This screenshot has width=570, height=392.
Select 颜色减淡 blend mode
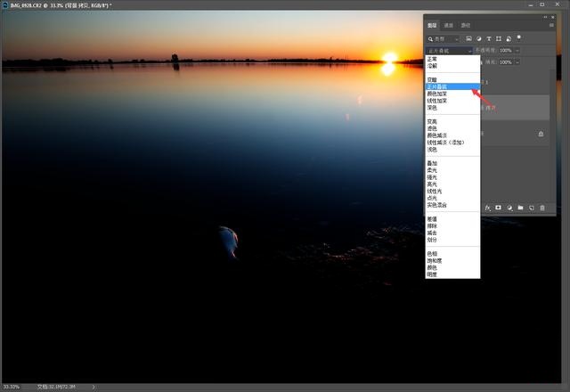point(452,135)
